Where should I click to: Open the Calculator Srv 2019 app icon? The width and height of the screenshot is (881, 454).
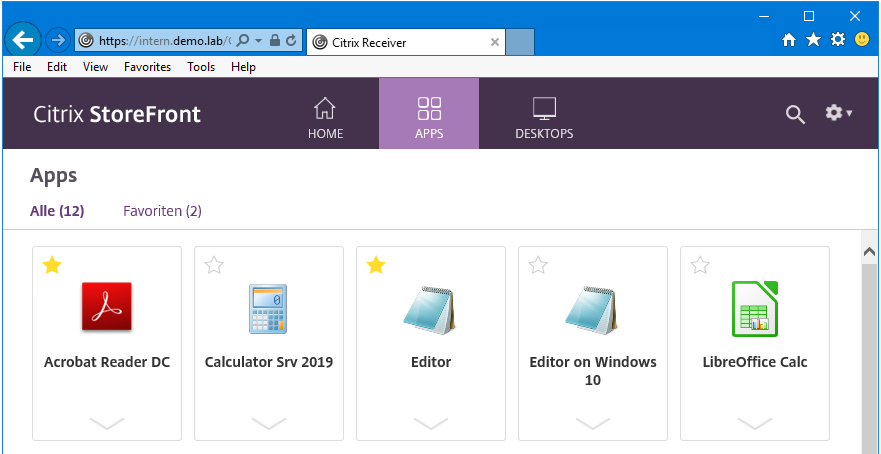[x=268, y=307]
